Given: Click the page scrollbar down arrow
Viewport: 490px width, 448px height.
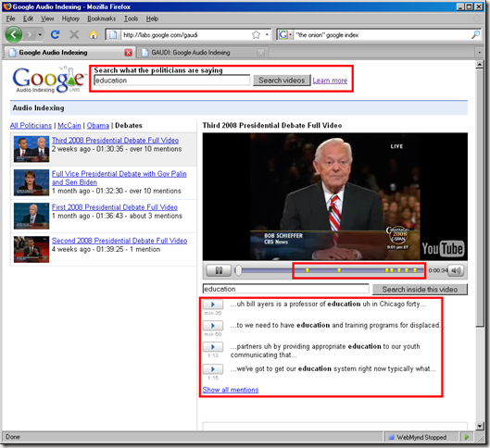Looking at the screenshot, I should (x=480, y=426).
